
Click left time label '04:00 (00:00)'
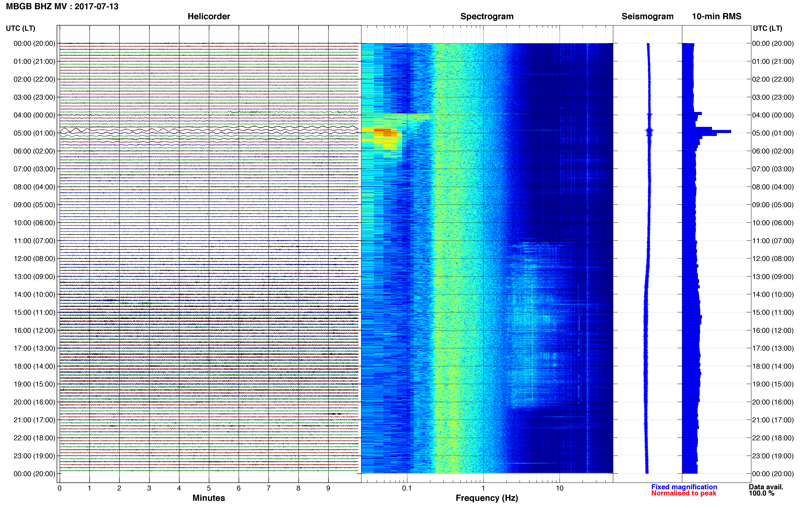click(34, 115)
